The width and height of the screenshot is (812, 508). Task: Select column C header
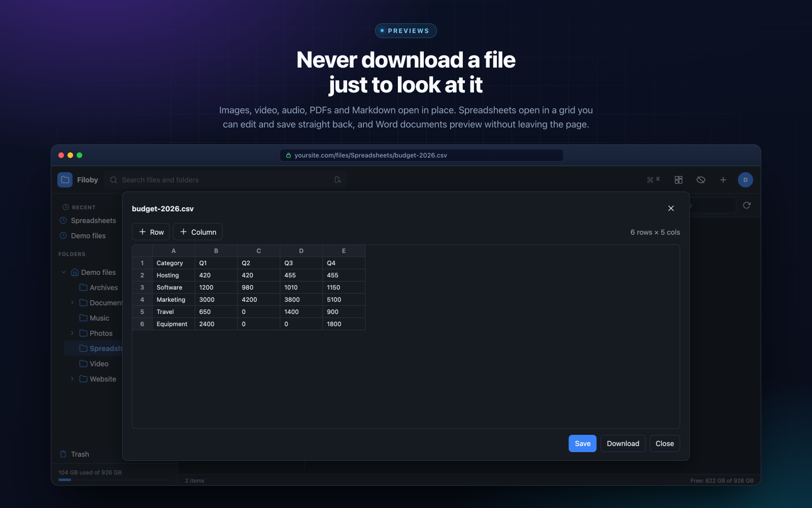[259, 251]
